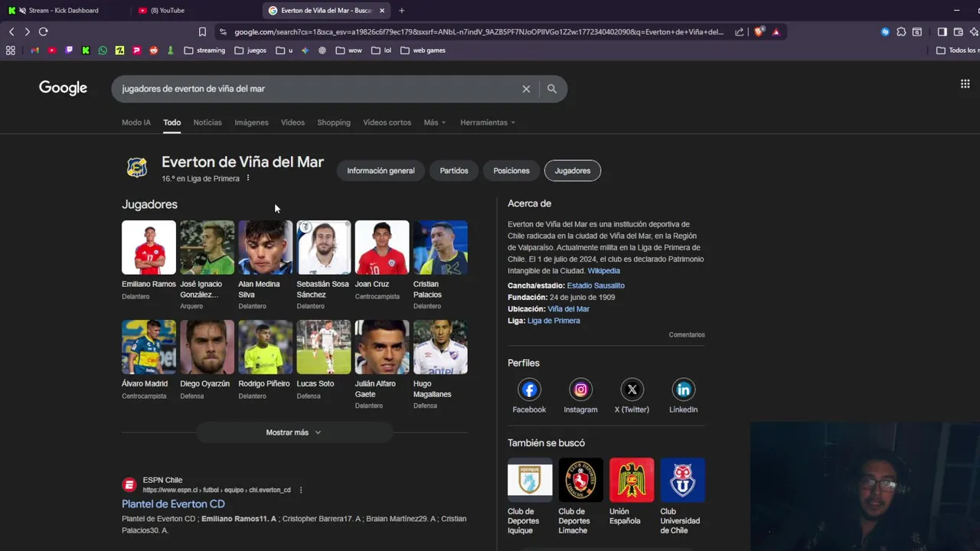The image size is (980, 551).
Task: Toggle the browser sidebar panel
Action: (942, 32)
